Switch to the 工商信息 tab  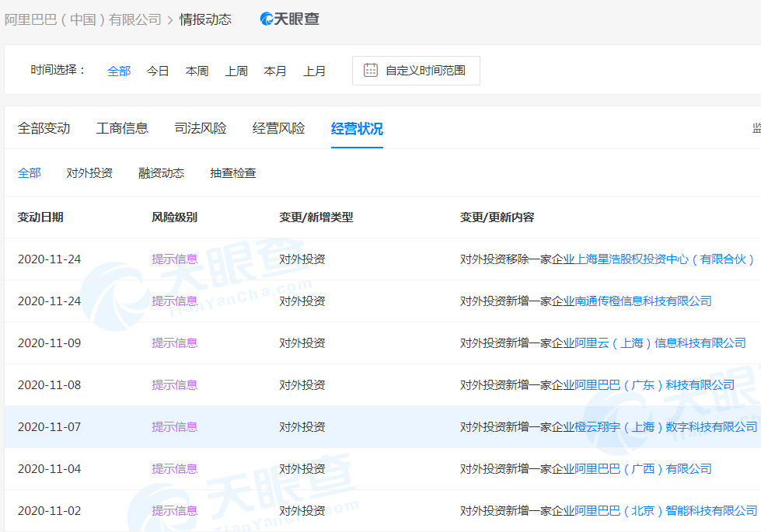click(122, 128)
